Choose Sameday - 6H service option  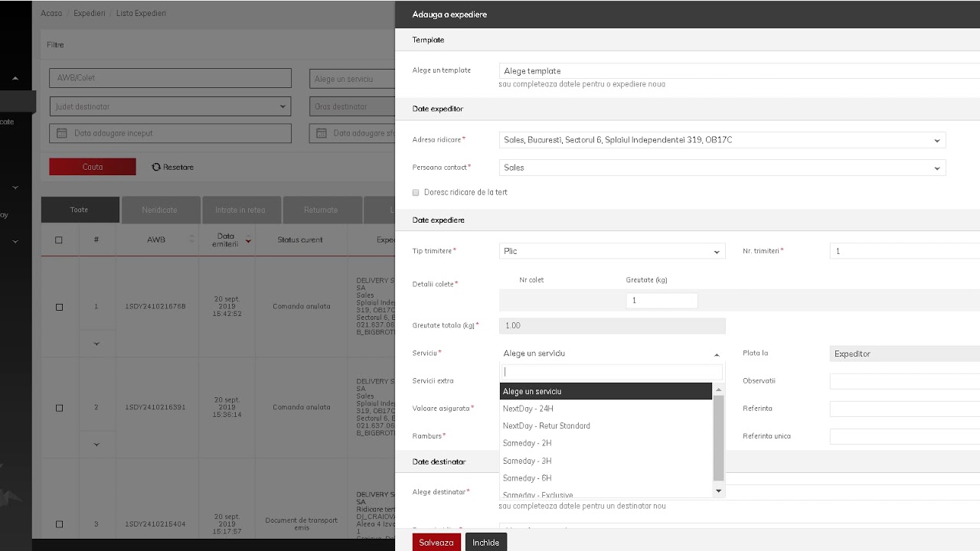[606, 479]
